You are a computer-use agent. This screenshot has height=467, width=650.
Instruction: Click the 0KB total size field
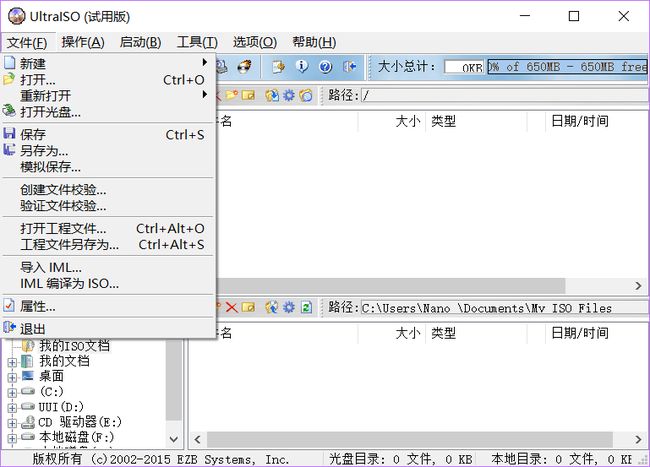pos(465,67)
